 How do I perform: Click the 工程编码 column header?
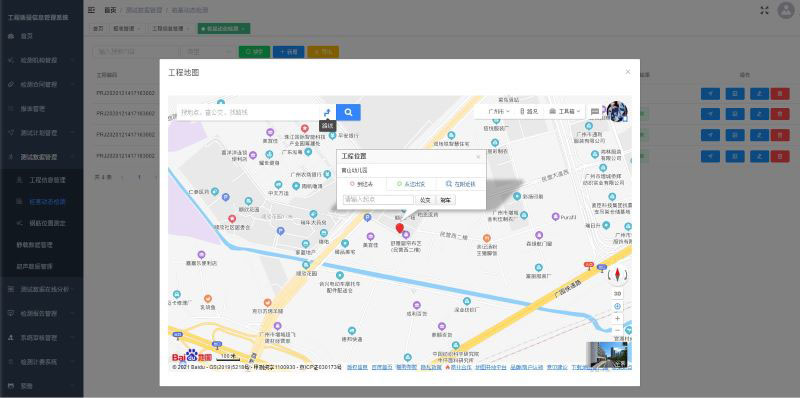(107, 75)
